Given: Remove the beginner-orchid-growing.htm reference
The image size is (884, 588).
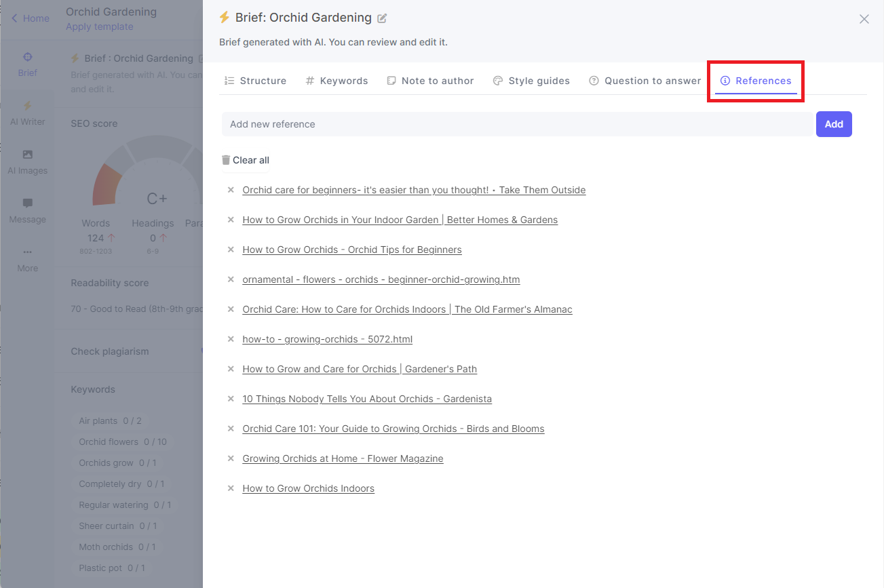Looking at the screenshot, I should pos(231,279).
